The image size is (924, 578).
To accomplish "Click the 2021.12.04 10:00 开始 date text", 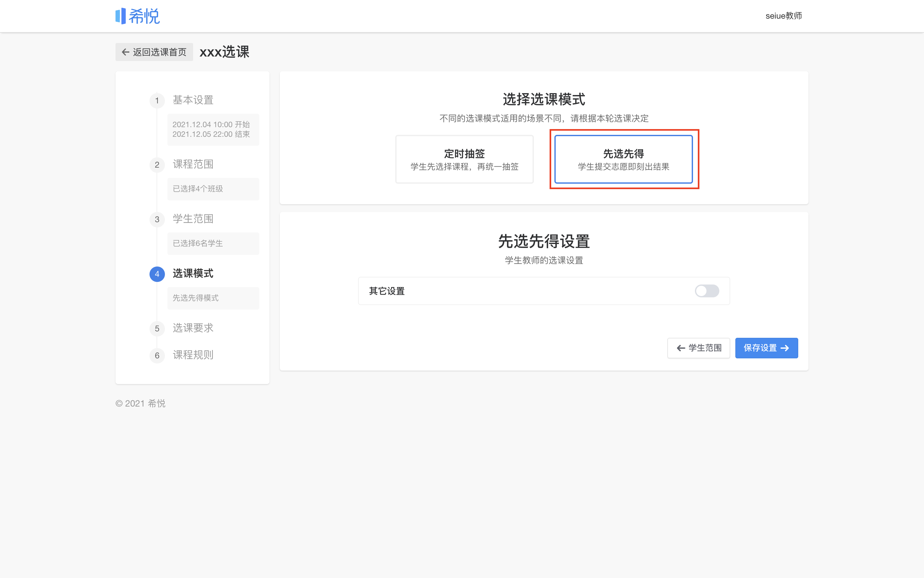I will coord(211,125).
